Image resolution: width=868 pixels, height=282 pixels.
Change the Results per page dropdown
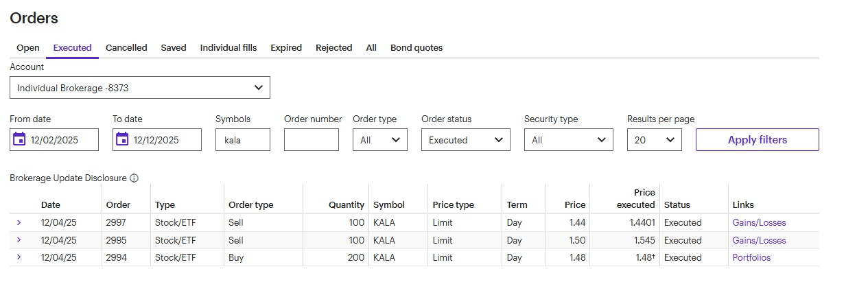(654, 140)
